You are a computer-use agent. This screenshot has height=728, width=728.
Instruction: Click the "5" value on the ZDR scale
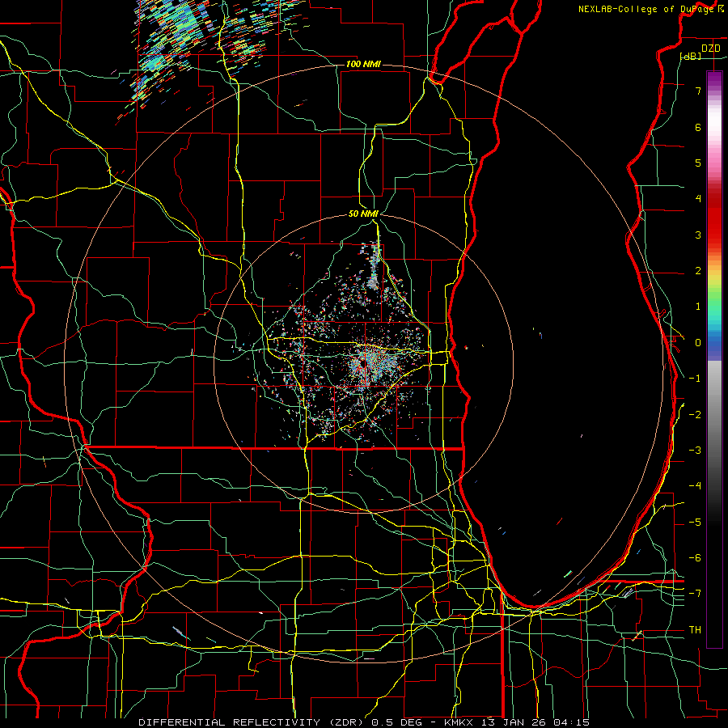698,163
